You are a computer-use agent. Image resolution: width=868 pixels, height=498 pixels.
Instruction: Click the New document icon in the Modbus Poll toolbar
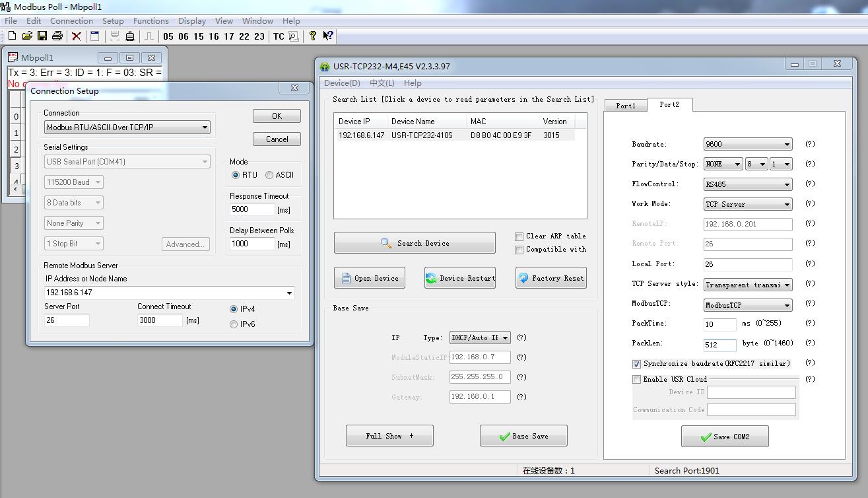(x=12, y=36)
